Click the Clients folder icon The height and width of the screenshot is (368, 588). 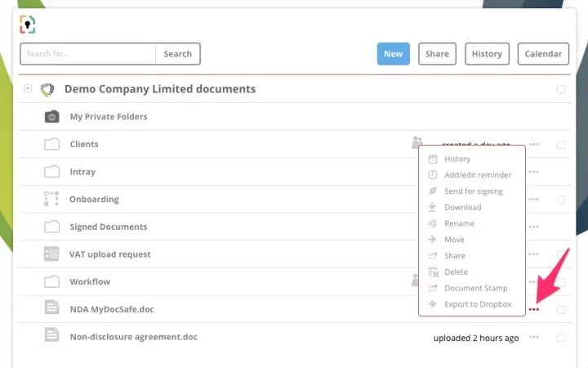pos(51,144)
